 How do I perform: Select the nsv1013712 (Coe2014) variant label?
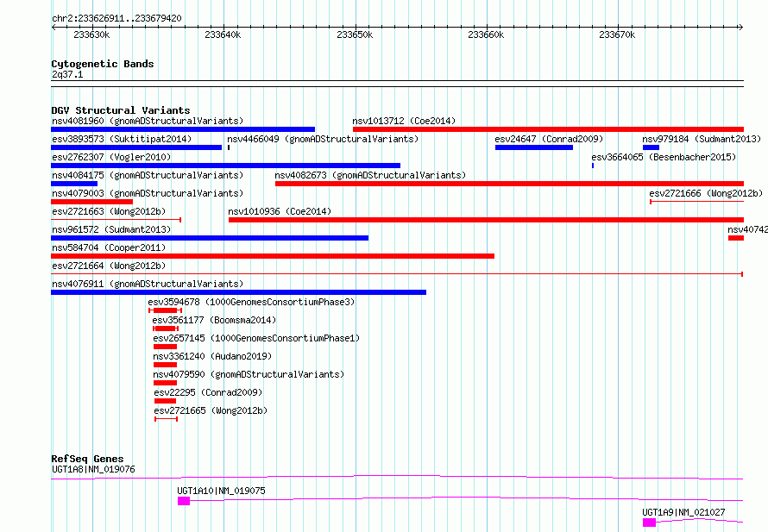[x=404, y=121]
